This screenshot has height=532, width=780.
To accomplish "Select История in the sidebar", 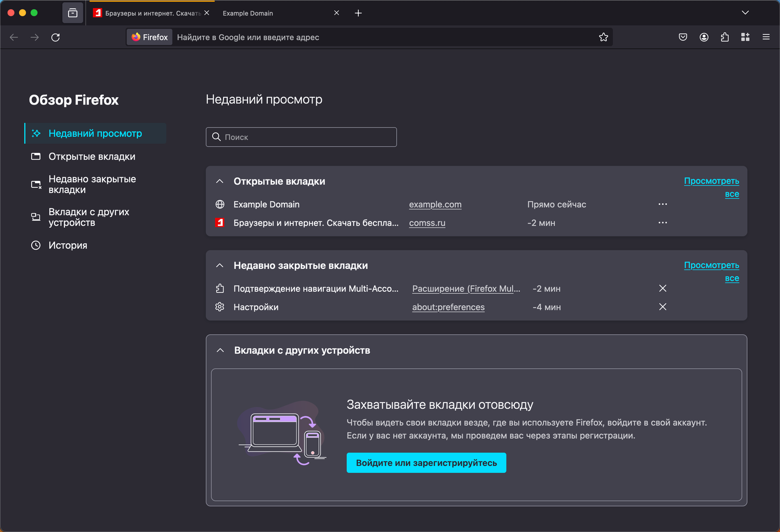I will (68, 245).
